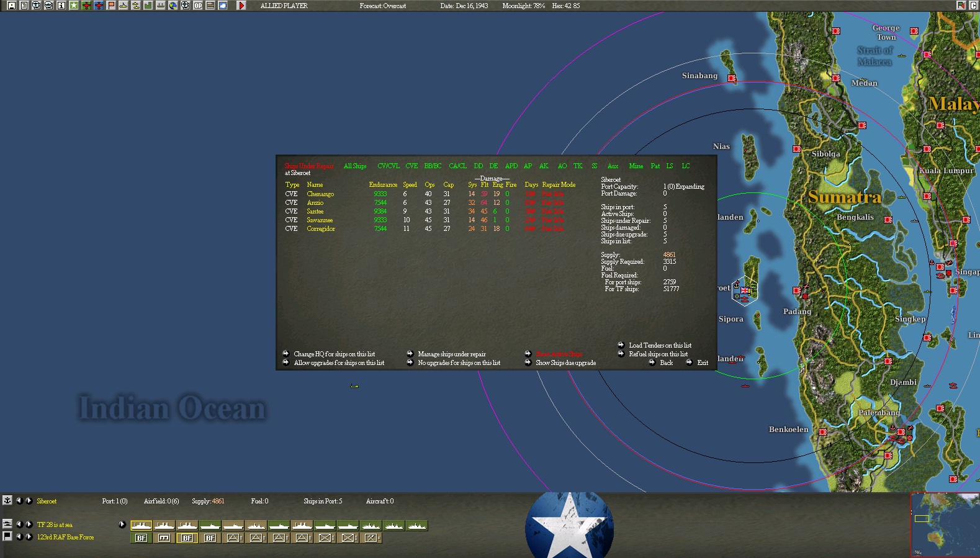This screenshot has width=980, height=558.
Task: Click the orange flag toolbar icon
Action: pyautogui.click(x=110, y=6)
